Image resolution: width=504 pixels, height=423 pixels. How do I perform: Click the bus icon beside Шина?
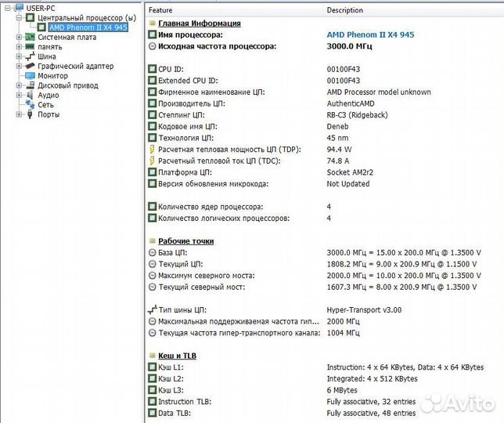30,56
